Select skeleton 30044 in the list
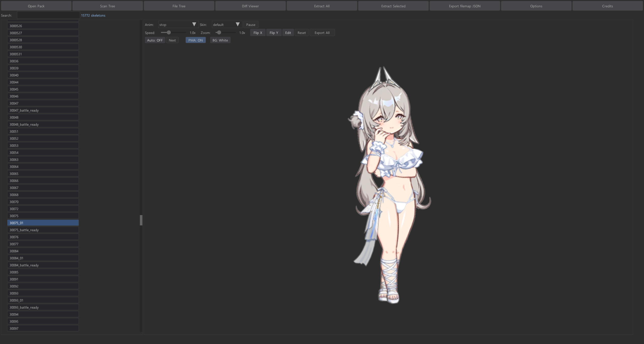 43,82
